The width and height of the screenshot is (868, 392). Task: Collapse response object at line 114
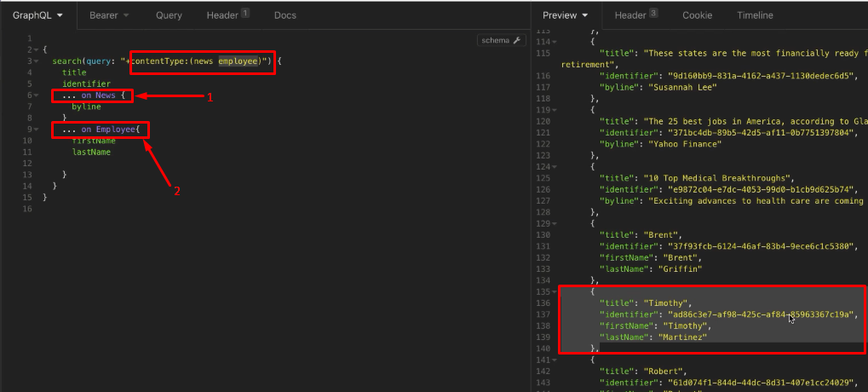point(555,42)
